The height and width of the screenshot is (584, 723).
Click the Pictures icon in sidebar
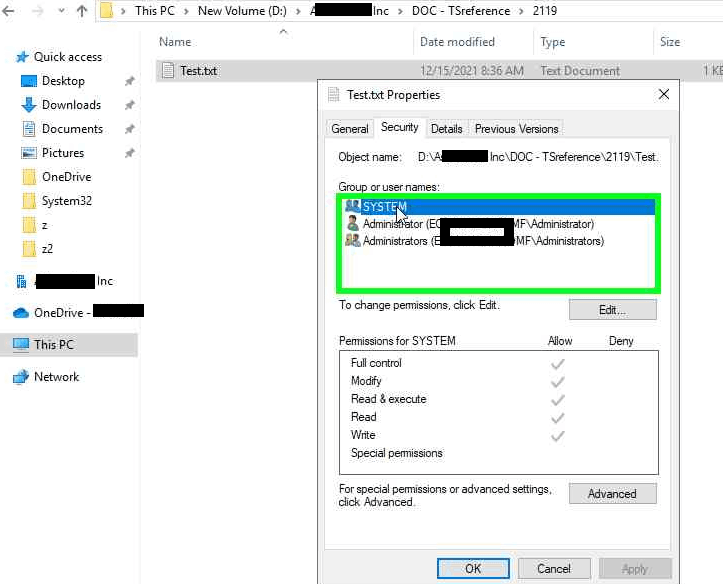click(x=29, y=153)
